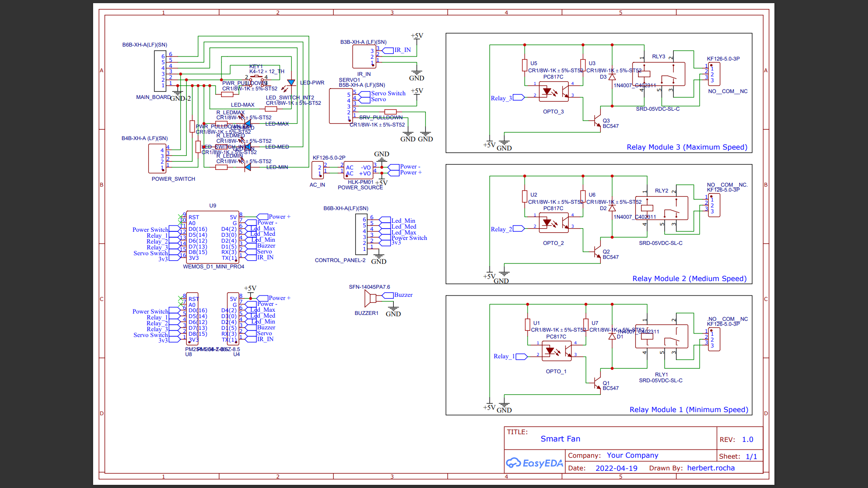Viewport: 868px width, 488px height.
Task: Click the Smart Fan title text
Action: click(x=560, y=439)
